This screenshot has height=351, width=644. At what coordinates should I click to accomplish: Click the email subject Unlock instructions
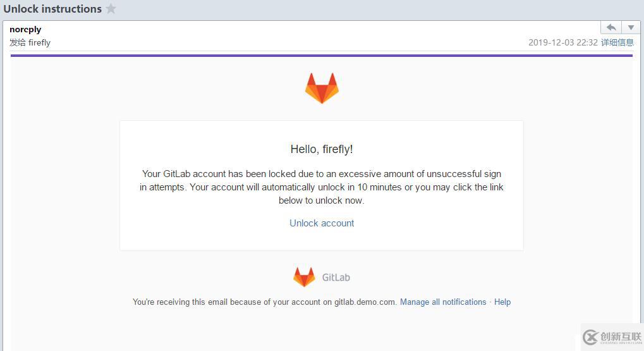point(52,9)
